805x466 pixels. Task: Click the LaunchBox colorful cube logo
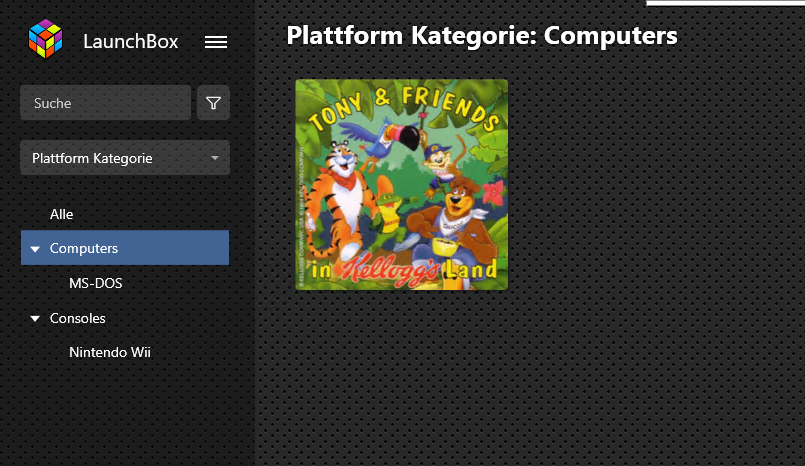[45, 39]
